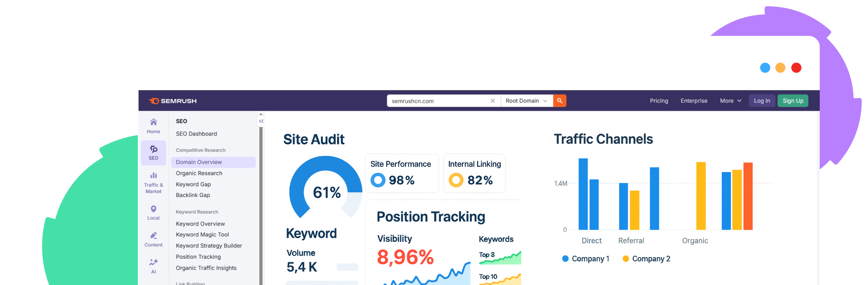The width and height of the screenshot is (868, 285).
Task: Click the Keyword Research heading
Action: click(x=197, y=212)
